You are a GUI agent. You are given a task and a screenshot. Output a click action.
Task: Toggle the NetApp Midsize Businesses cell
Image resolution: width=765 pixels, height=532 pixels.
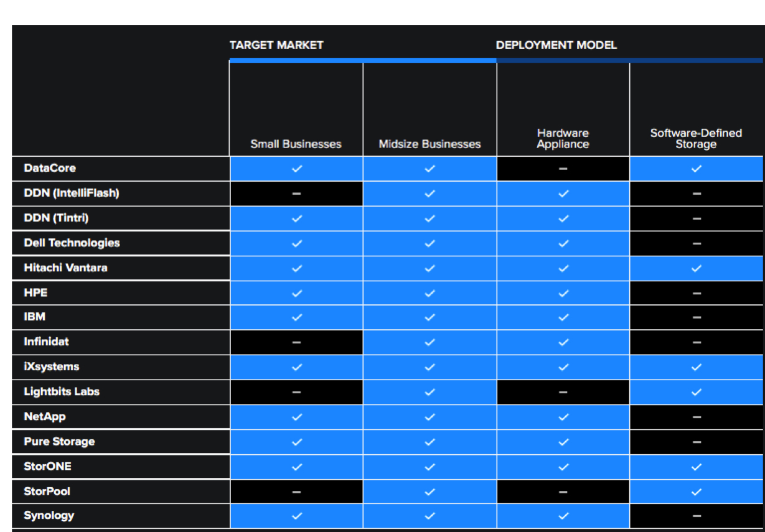[429, 417]
